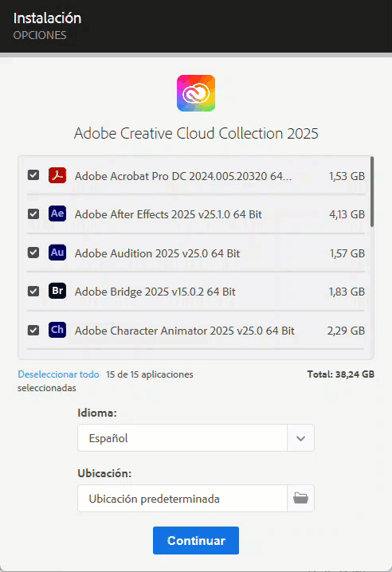Expand the Idioma dropdown arrow

[300, 438]
